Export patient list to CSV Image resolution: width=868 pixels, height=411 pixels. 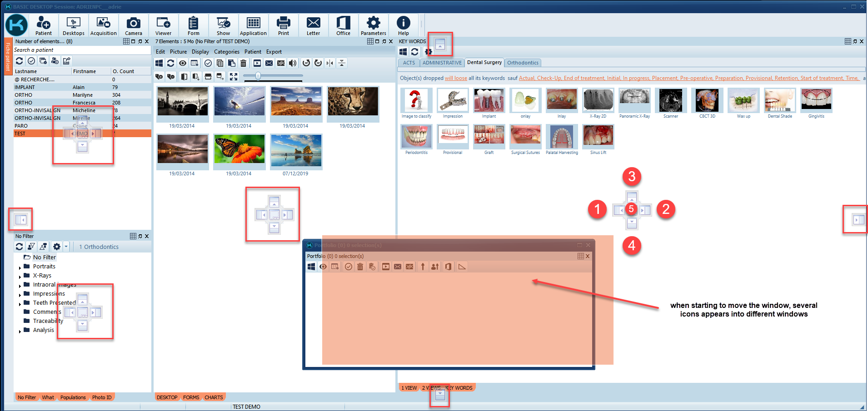pyautogui.click(x=67, y=60)
